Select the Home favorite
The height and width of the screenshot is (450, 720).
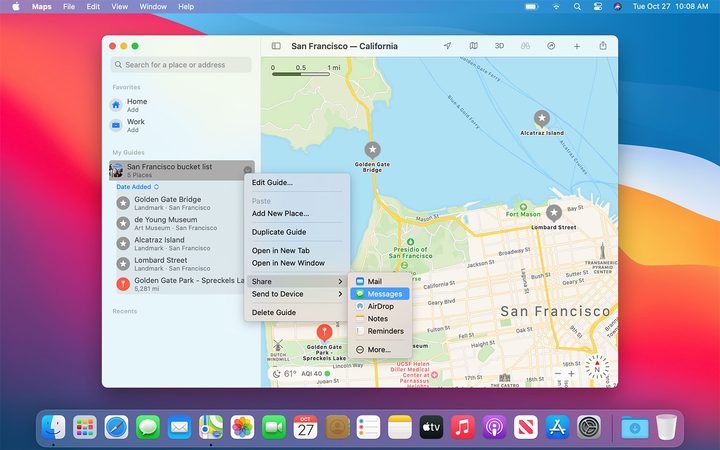181,105
